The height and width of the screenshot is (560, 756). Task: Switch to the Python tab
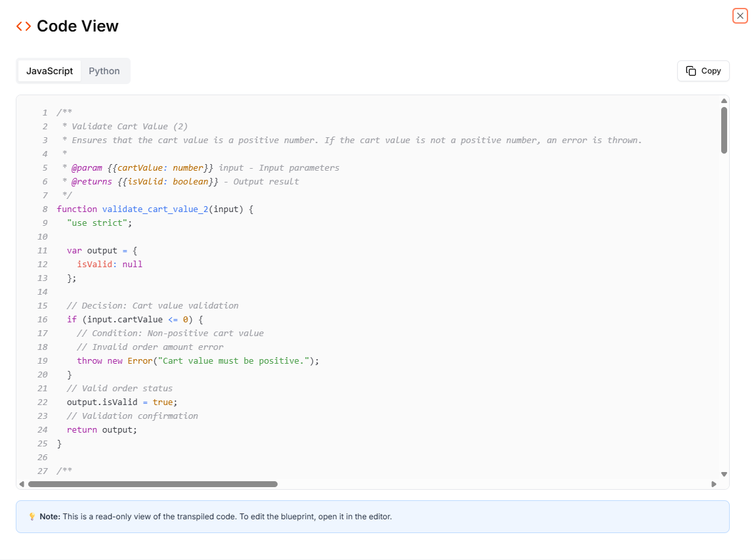pos(104,70)
